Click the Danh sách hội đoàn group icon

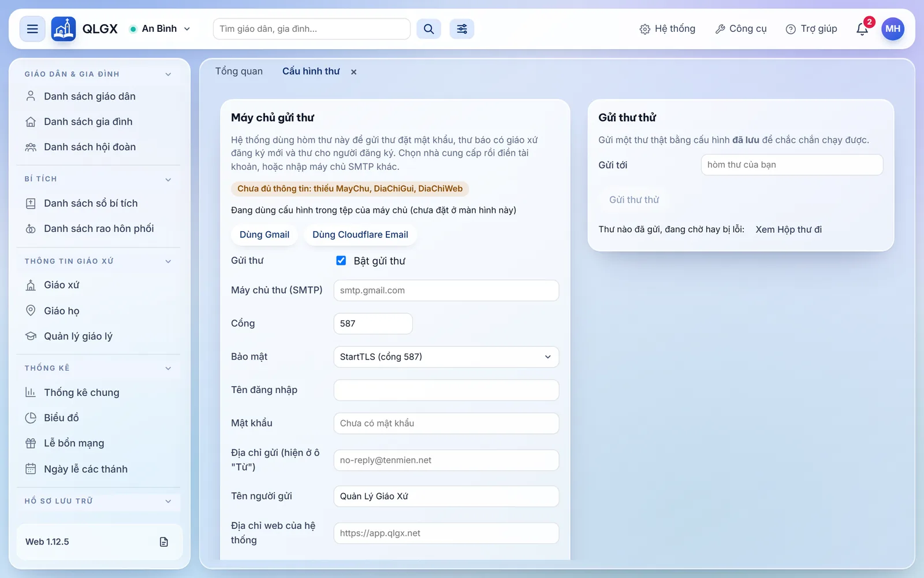(x=31, y=147)
